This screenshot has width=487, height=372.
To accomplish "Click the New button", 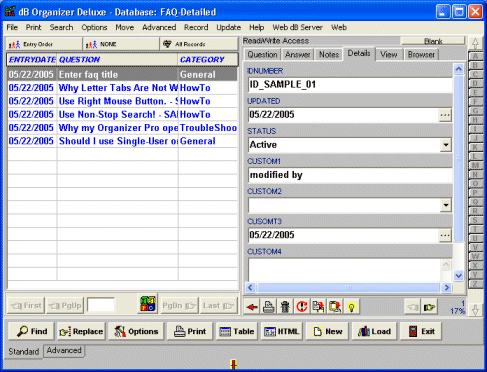I will pos(327,331).
